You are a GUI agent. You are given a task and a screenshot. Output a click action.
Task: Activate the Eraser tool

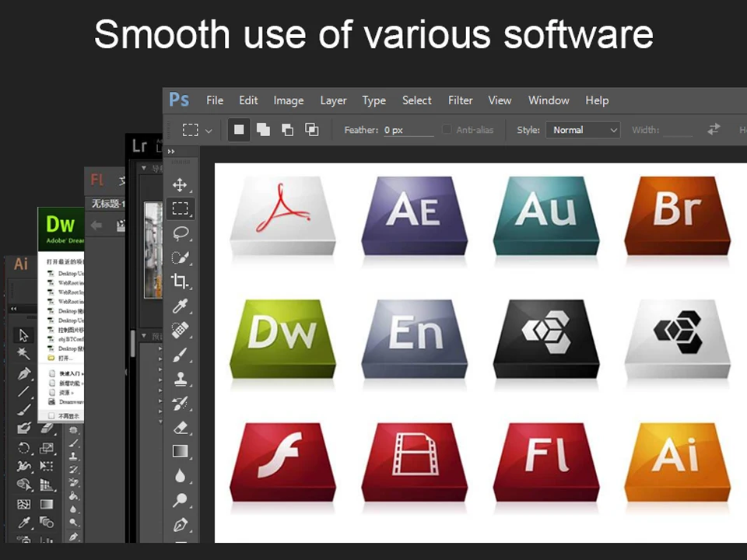[181, 428]
